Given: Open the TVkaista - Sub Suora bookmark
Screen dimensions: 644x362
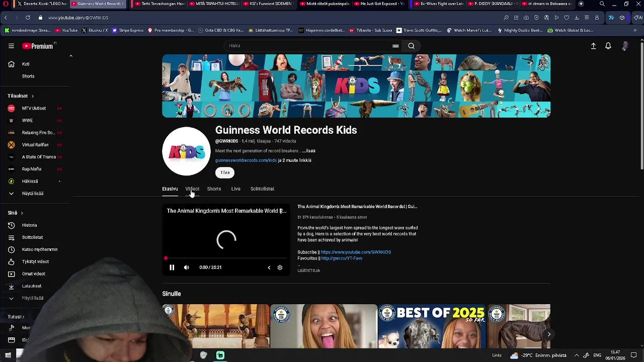Looking at the screenshot, I should pyautogui.click(x=370, y=30).
